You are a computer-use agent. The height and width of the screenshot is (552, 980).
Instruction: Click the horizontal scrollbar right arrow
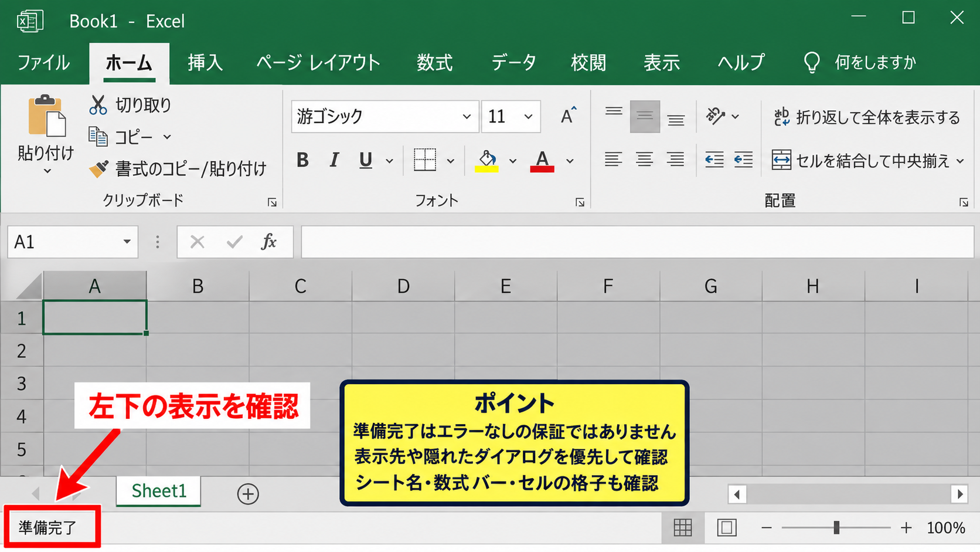(x=959, y=495)
